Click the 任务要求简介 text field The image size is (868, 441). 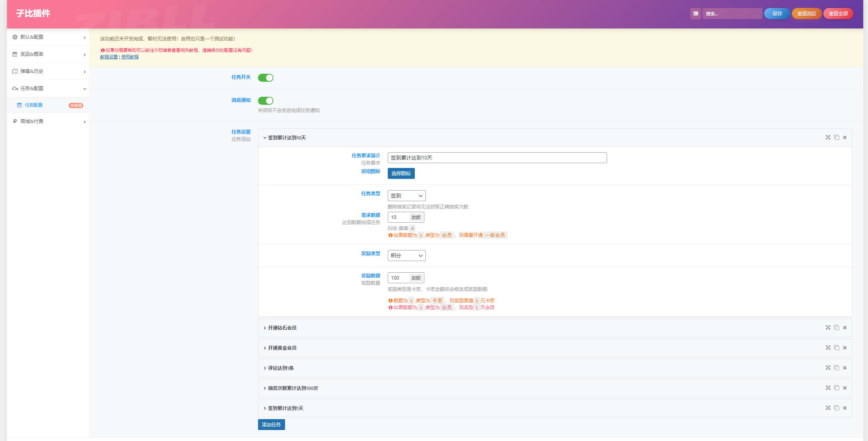pyautogui.click(x=497, y=158)
